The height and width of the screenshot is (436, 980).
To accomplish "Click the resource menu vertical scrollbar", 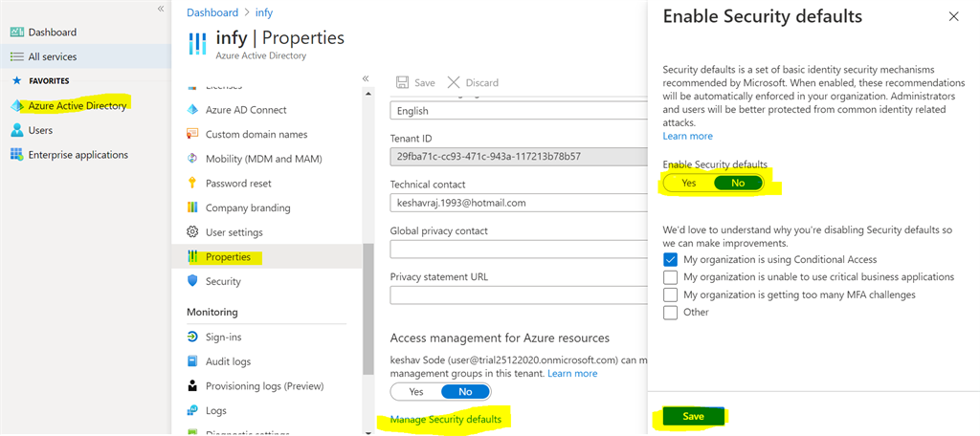I will pyautogui.click(x=368, y=309).
